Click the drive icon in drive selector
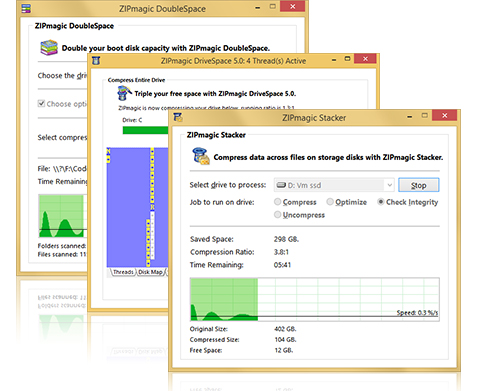480x391 pixels. (x=281, y=185)
